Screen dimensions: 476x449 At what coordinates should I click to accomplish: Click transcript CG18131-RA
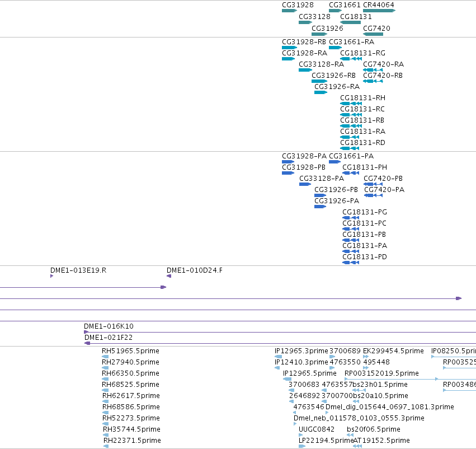tap(350, 137)
